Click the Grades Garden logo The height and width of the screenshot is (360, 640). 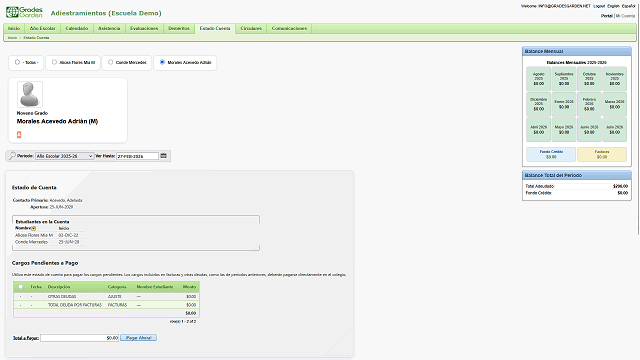pos(24,12)
